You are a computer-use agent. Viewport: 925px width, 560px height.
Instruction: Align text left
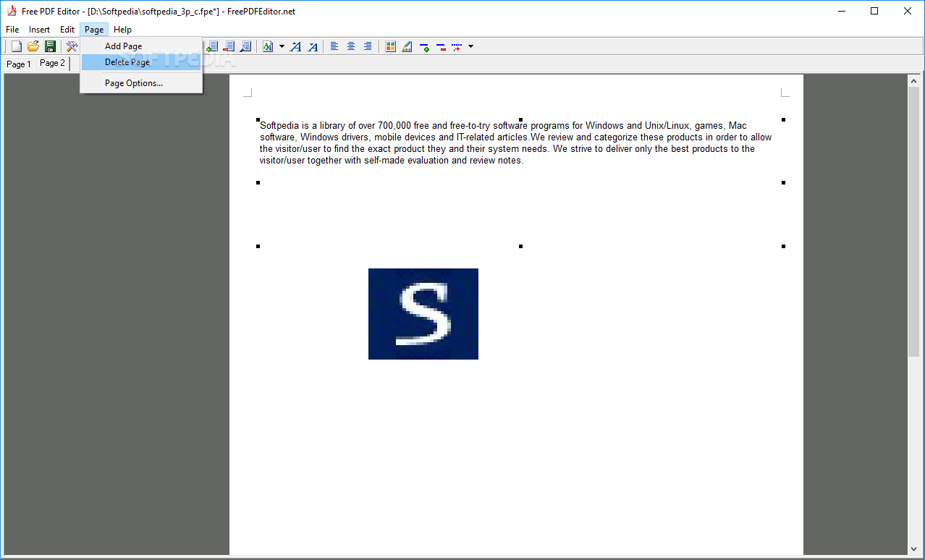pos(334,46)
